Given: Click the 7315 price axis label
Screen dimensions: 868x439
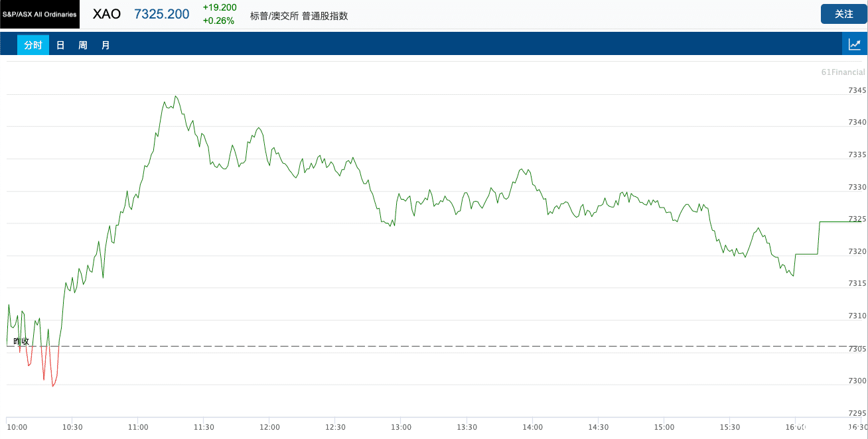Looking at the screenshot, I should 857,283.
